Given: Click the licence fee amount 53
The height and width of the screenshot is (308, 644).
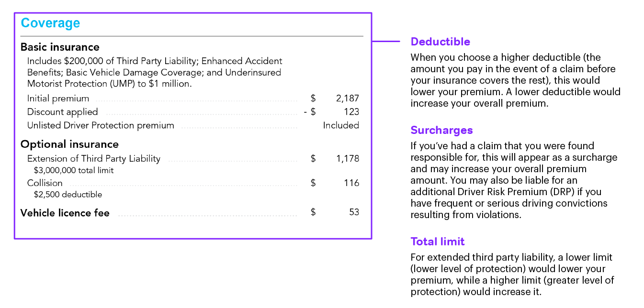Looking at the screenshot, I should coord(354,212).
